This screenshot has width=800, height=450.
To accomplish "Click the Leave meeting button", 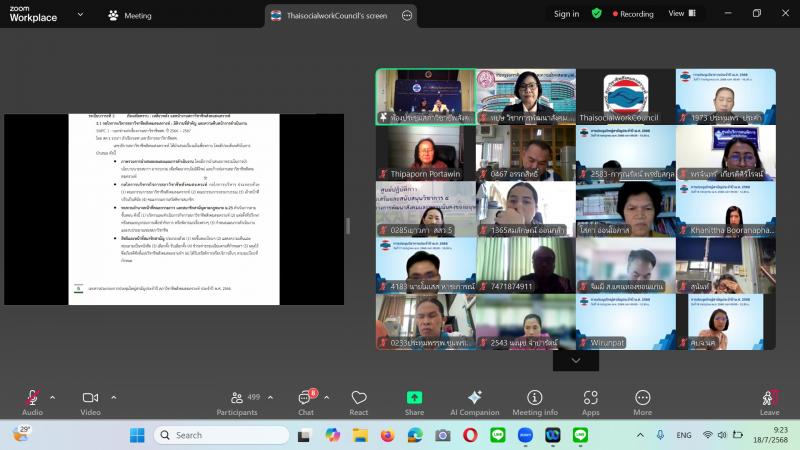I will tap(769, 403).
